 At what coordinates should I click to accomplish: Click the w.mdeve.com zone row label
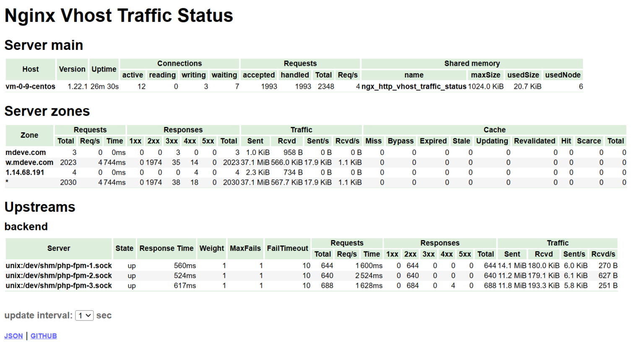coord(29,163)
